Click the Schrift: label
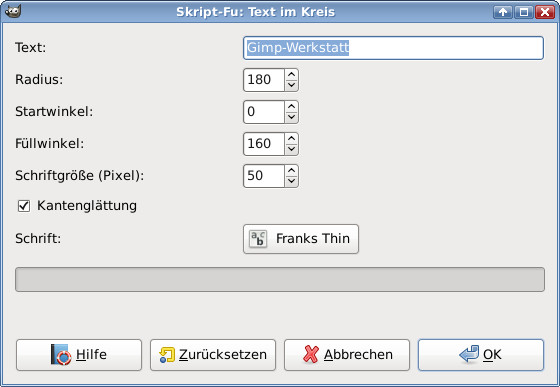This screenshot has height=387, width=560. [38, 238]
